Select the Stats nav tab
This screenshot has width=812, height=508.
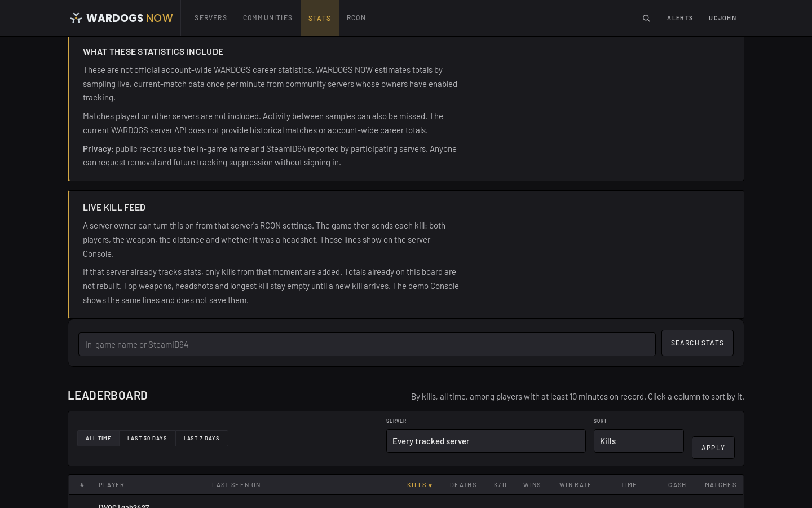pos(320,18)
